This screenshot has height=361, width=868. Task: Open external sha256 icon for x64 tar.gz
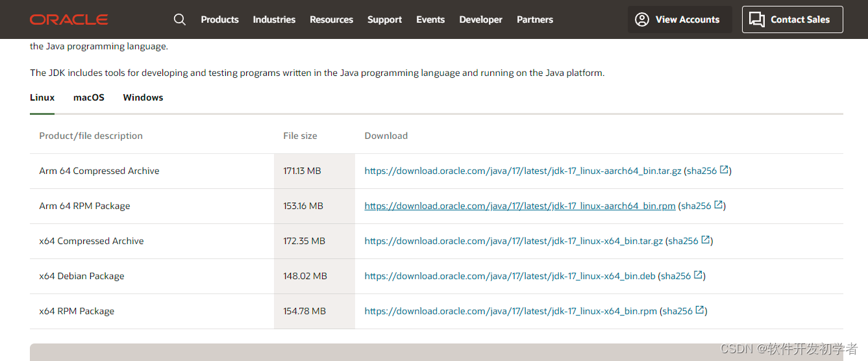[706, 240]
